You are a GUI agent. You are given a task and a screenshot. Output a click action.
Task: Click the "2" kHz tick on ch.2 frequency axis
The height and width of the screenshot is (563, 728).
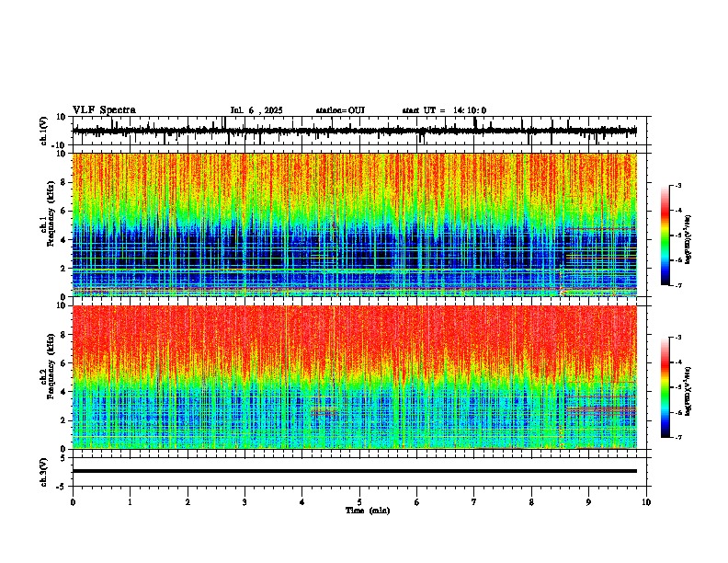[x=64, y=420]
